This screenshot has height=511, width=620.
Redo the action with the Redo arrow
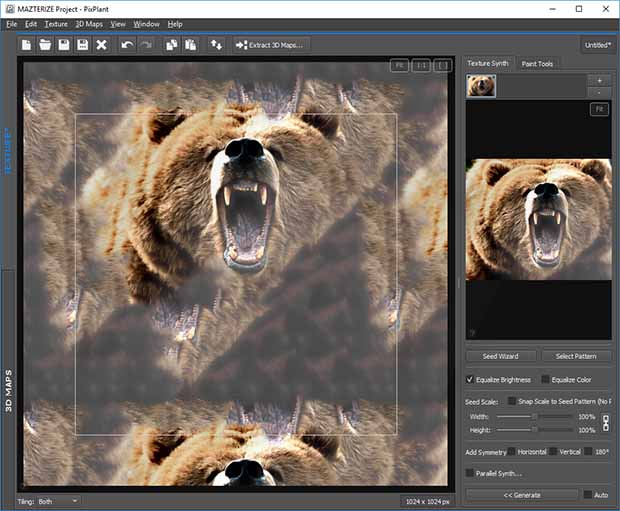pos(146,45)
